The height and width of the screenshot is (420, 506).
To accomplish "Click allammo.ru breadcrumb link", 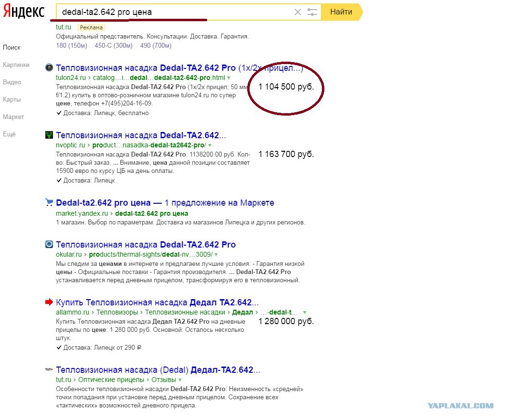I will pyautogui.click(x=72, y=312).
